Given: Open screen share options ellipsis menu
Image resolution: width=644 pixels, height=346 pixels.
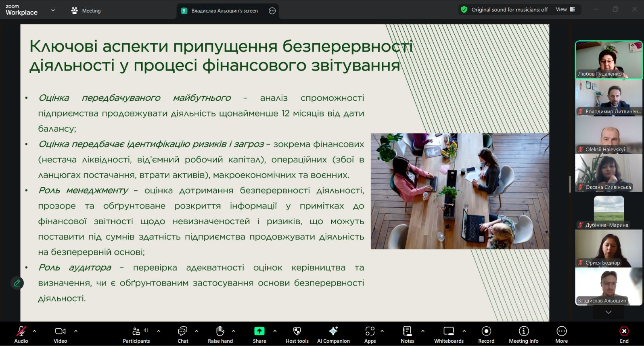Looking at the screenshot, I should click(x=272, y=11).
